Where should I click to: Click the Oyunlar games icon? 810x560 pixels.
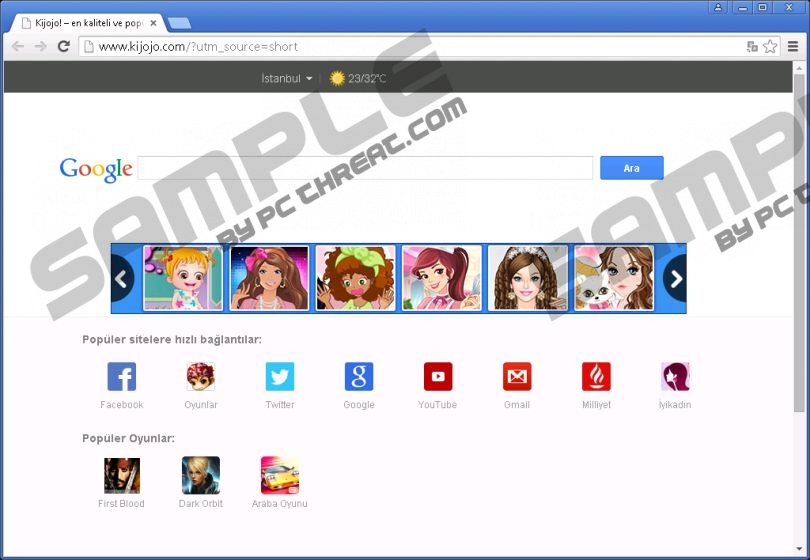(x=200, y=377)
